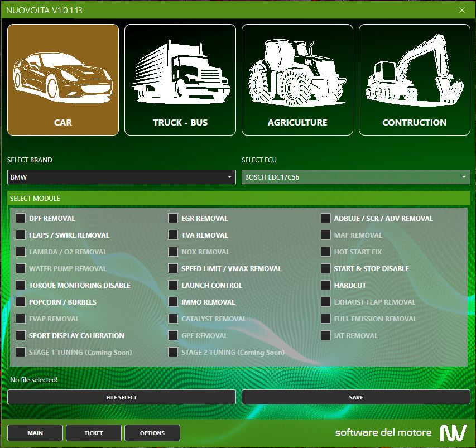Check the WATER PUMP REMOVAL box

click(21, 268)
